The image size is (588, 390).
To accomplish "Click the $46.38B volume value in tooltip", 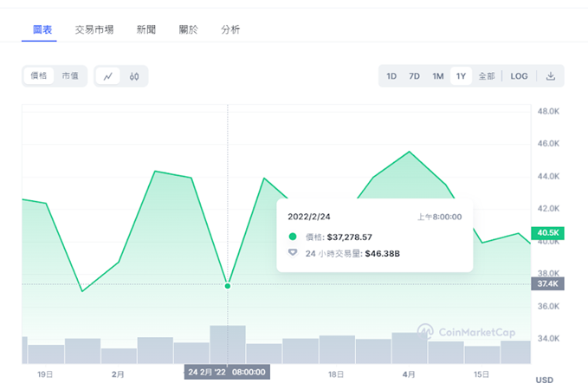I will [382, 254].
